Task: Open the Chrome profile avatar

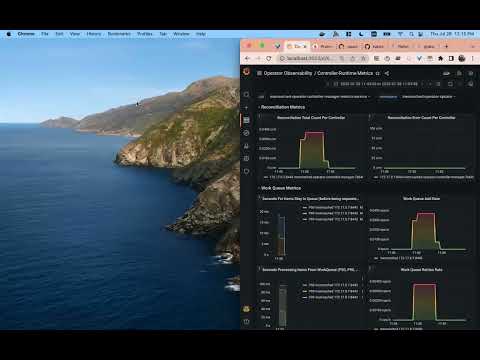Action: click(462, 58)
